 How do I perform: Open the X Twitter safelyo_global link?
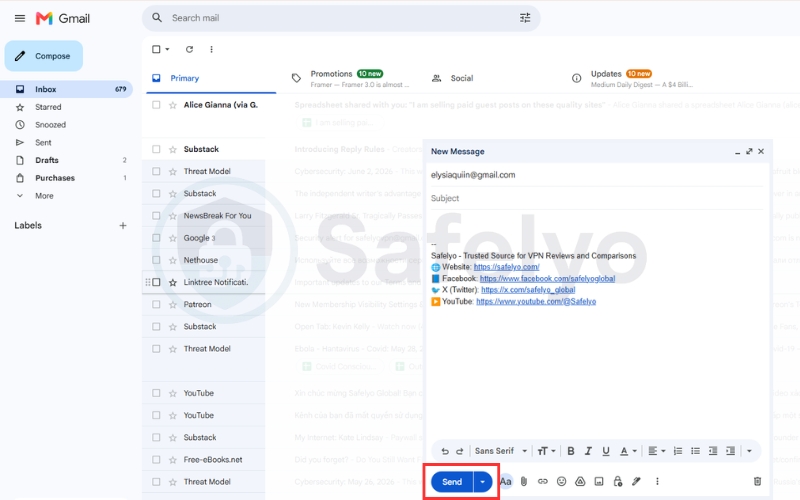(528, 290)
